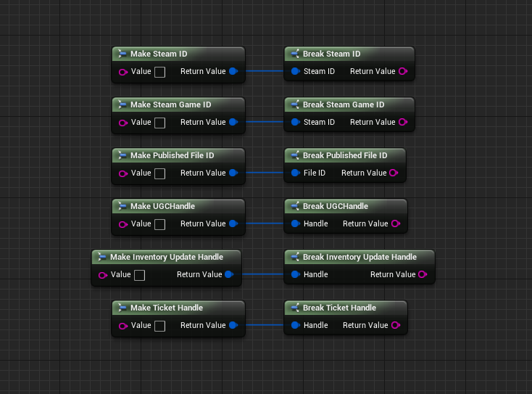Select the Break Inventory Update Handle node title

(x=359, y=257)
